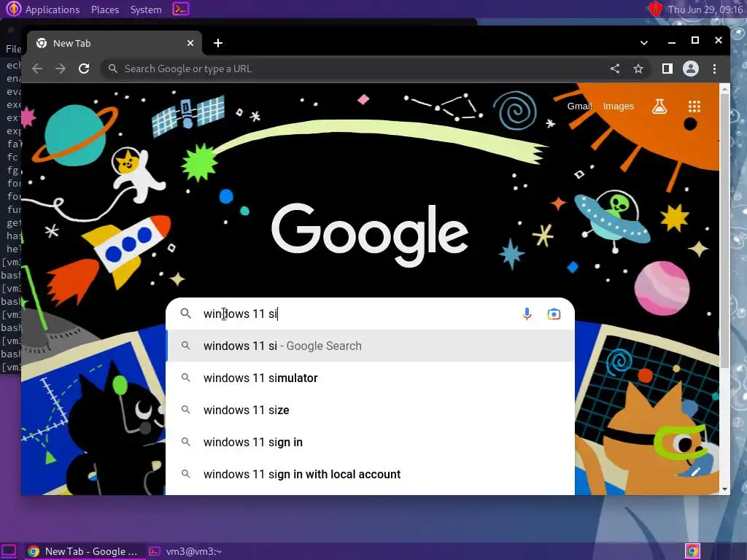
Task: Open File menu in terminal window
Action: coord(13,49)
